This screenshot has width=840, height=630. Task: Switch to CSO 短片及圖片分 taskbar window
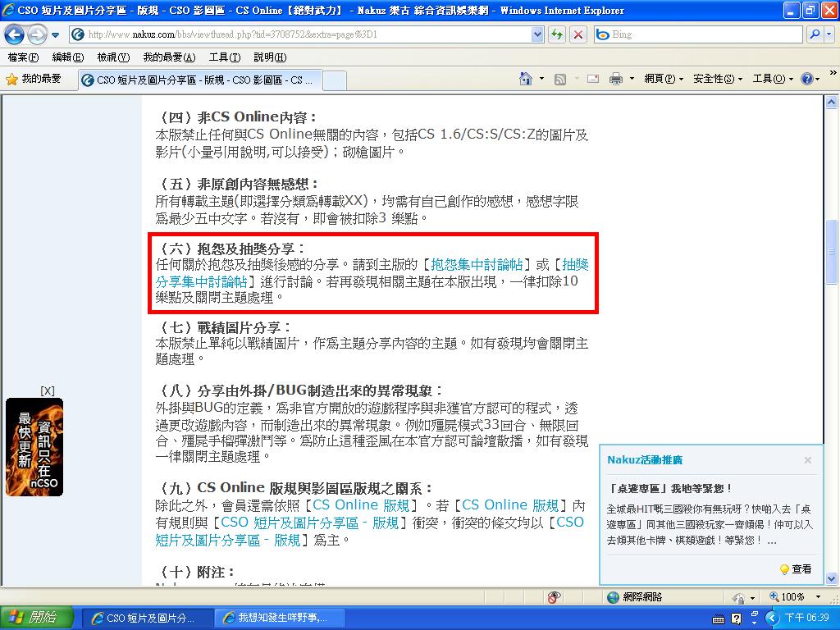147,619
